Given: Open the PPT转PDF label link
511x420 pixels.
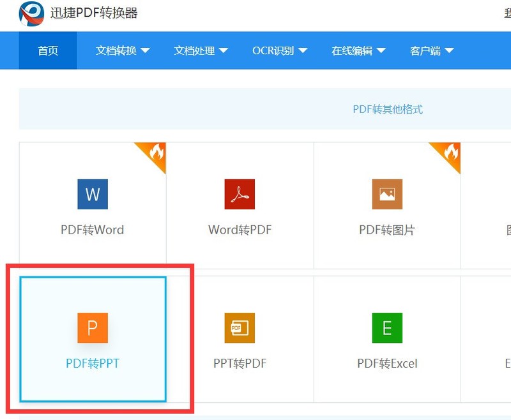Looking at the screenshot, I should tap(240, 363).
